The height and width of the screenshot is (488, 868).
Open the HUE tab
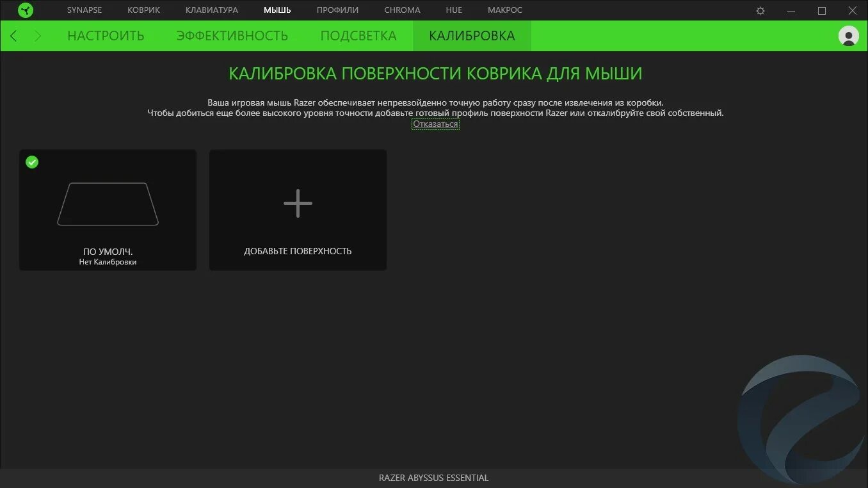(x=454, y=10)
